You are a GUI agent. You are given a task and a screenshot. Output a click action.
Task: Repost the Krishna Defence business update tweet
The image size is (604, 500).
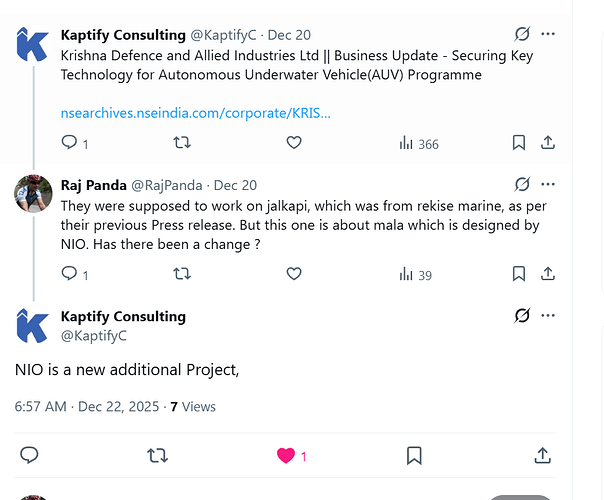point(182,143)
